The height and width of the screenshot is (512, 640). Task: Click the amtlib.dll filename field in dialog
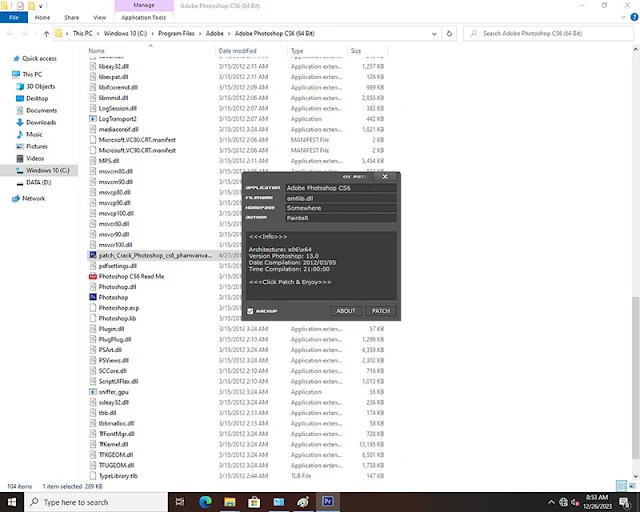pos(340,198)
